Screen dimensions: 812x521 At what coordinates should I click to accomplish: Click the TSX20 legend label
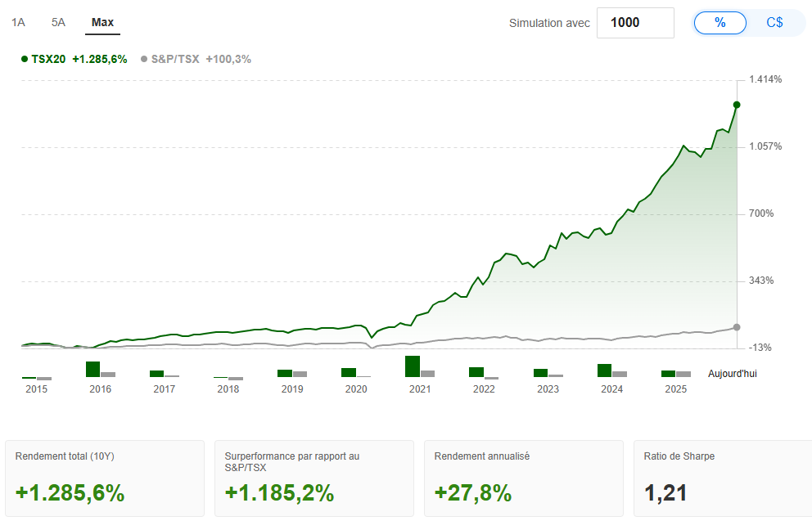48,59
